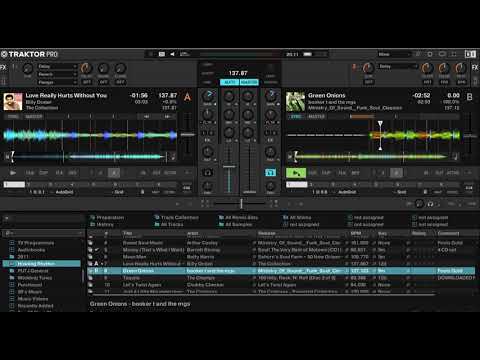
Task: Click deck B cover art thumbnail
Action: click(x=295, y=102)
